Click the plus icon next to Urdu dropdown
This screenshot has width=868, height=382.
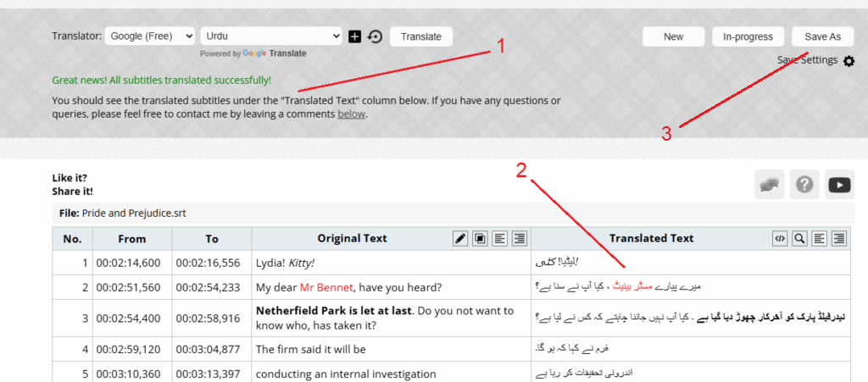click(355, 36)
